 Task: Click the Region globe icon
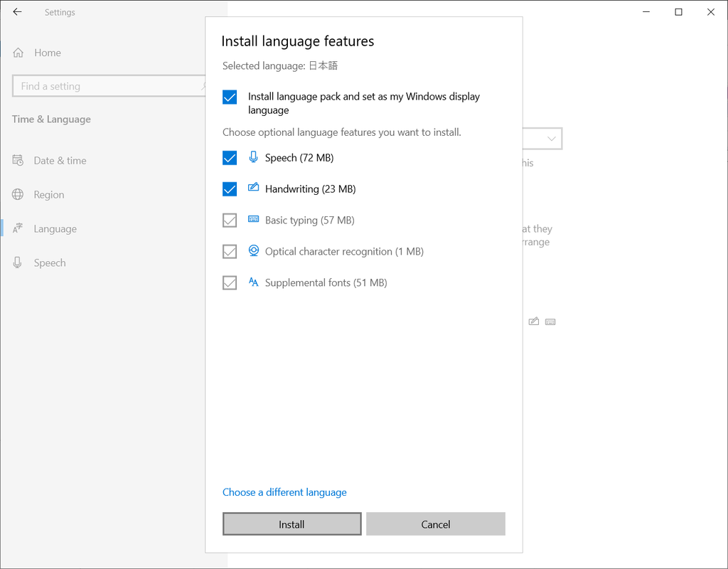pyautogui.click(x=18, y=194)
